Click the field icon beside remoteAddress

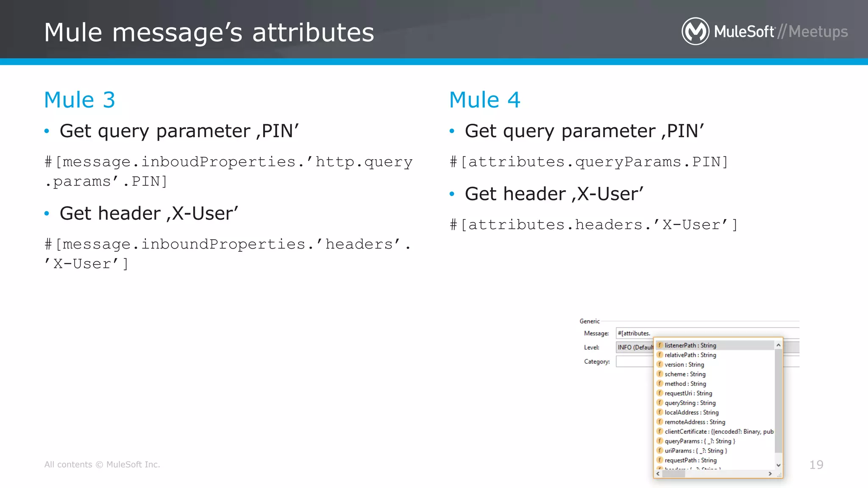click(x=660, y=421)
